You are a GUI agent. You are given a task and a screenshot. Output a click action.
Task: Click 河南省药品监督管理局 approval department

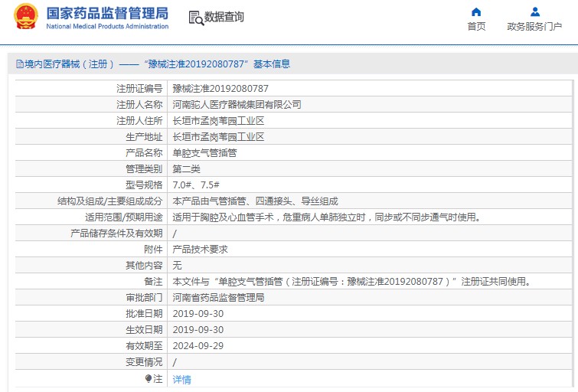click(218, 298)
